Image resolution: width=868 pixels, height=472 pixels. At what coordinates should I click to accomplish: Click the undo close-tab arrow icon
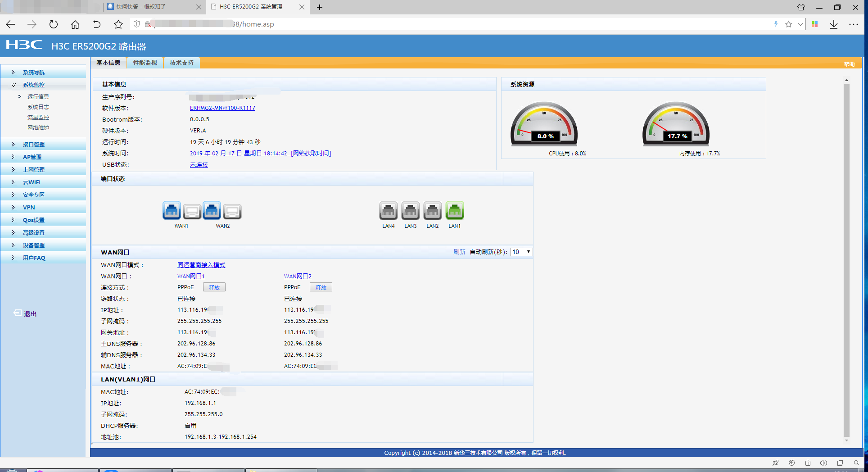[x=97, y=24]
